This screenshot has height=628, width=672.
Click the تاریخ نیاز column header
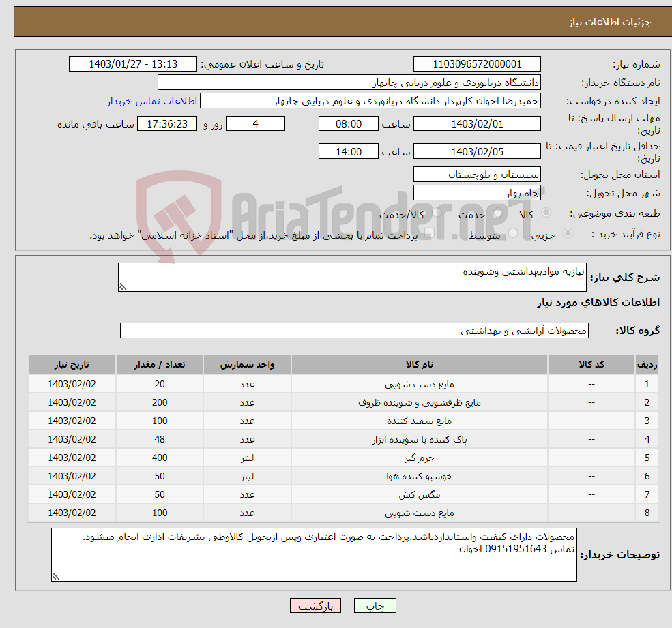(72, 365)
